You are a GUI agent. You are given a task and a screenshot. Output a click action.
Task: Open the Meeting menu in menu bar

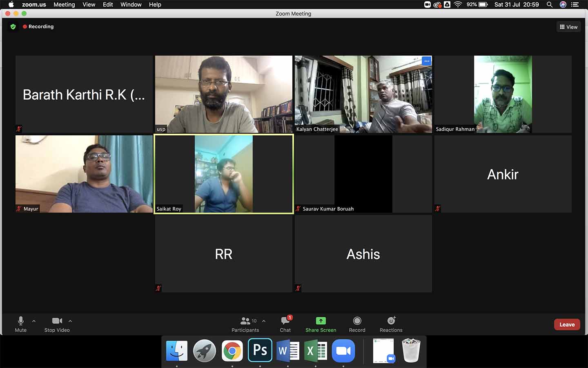[x=64, y=4]
